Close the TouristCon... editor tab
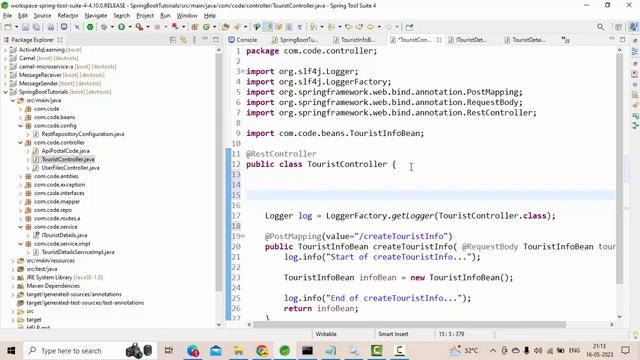Image resolution: width=640 pixels, height=360 pixels. tap(439, 40)
